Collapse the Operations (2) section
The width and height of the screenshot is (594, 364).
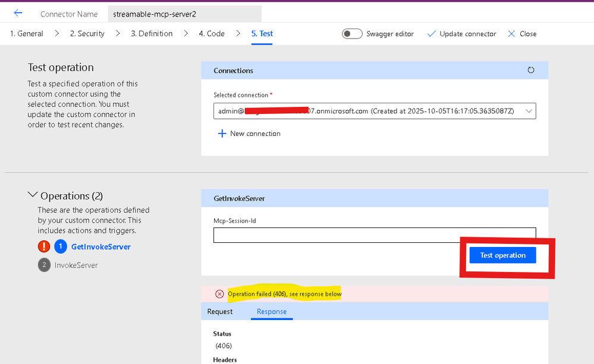(x=33, y=195)
